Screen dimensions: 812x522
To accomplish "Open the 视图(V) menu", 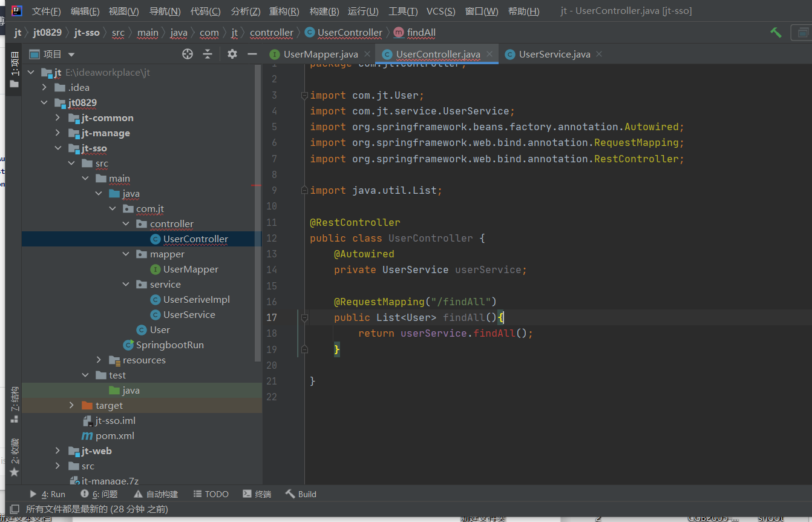I will point(124,11).
